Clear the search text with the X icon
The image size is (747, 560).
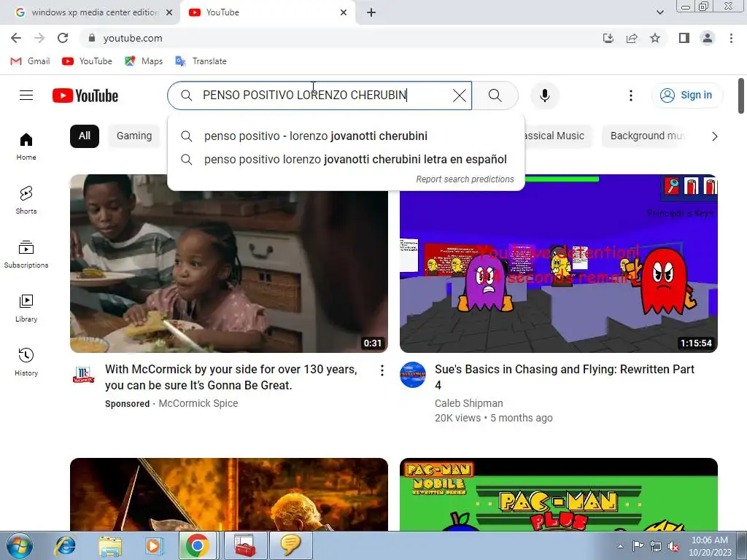460,96
